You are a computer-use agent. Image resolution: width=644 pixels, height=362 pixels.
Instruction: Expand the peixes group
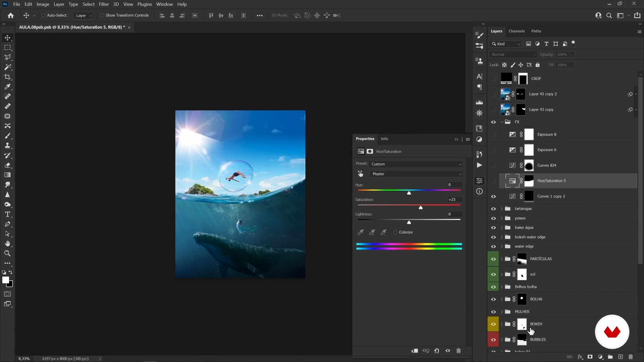(x=502, y=218)
